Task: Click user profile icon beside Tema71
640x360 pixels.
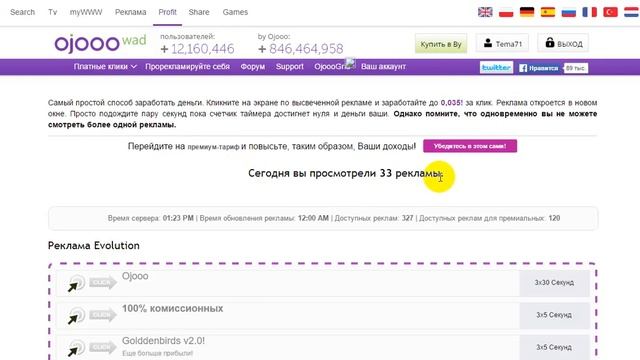Action: 488,43
